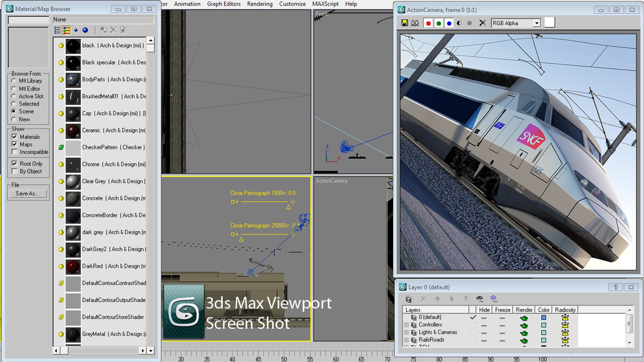This screenshot has height=362, width=644.
Task: Select the Mtl Library radio button
Action: point(14,81)
